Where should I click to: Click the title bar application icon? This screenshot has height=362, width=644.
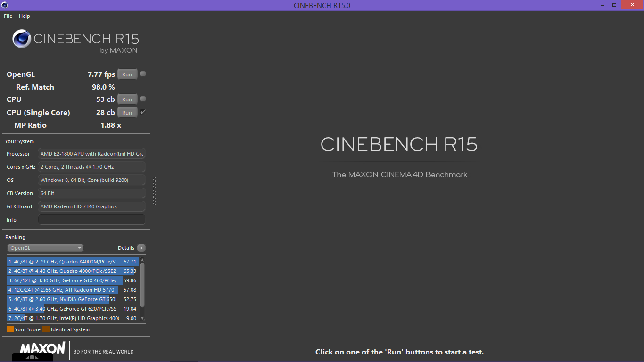tap(5, 5)
